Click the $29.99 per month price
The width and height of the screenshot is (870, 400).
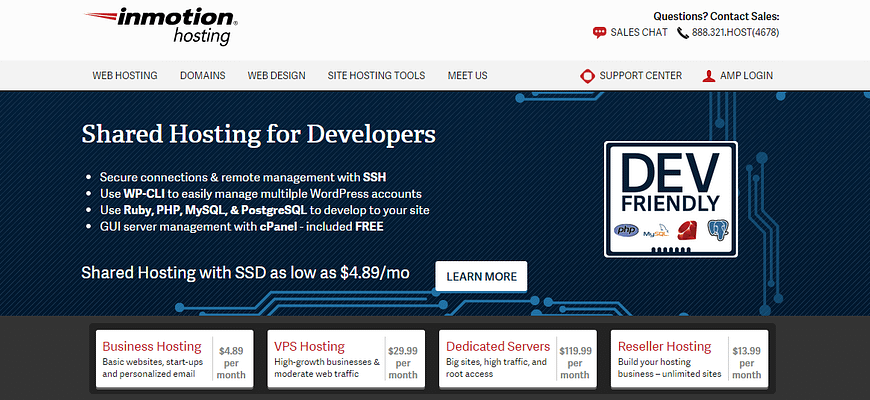point(403,363)
